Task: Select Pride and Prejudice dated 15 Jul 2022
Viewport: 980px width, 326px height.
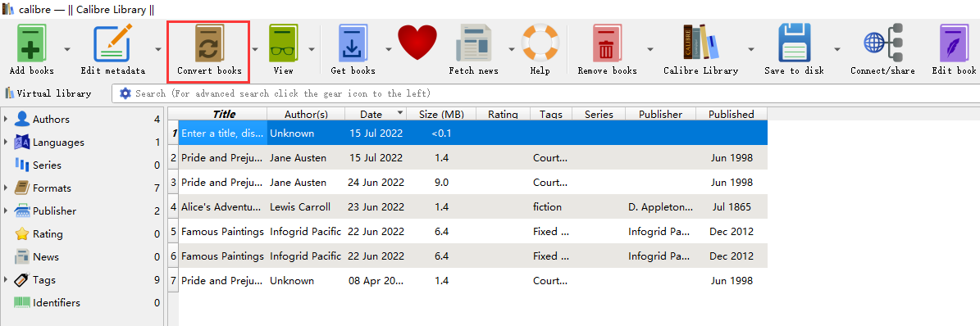Action: pos(472,158)
